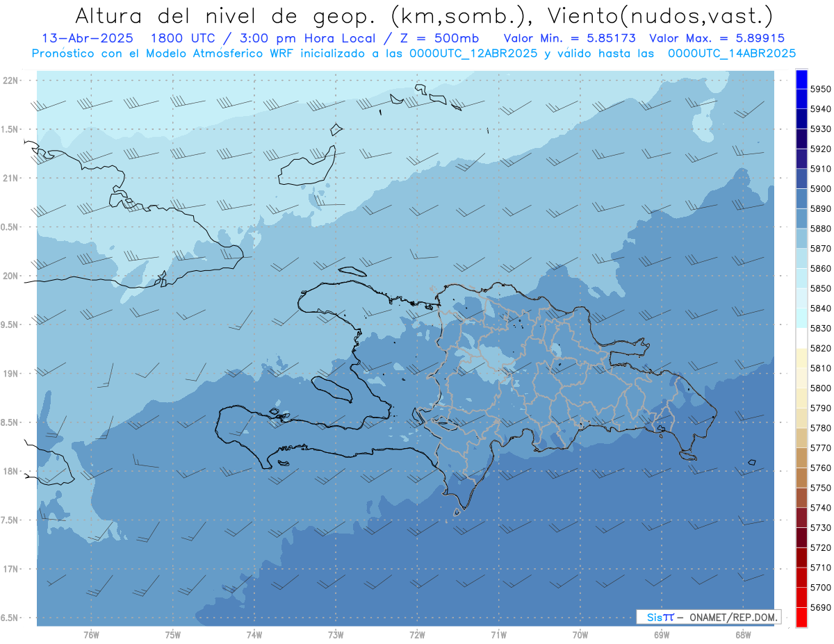The height and width of the screenshot is (644, 834).
Task: Click the '5700' colorbar label
Action: [821, 587]
